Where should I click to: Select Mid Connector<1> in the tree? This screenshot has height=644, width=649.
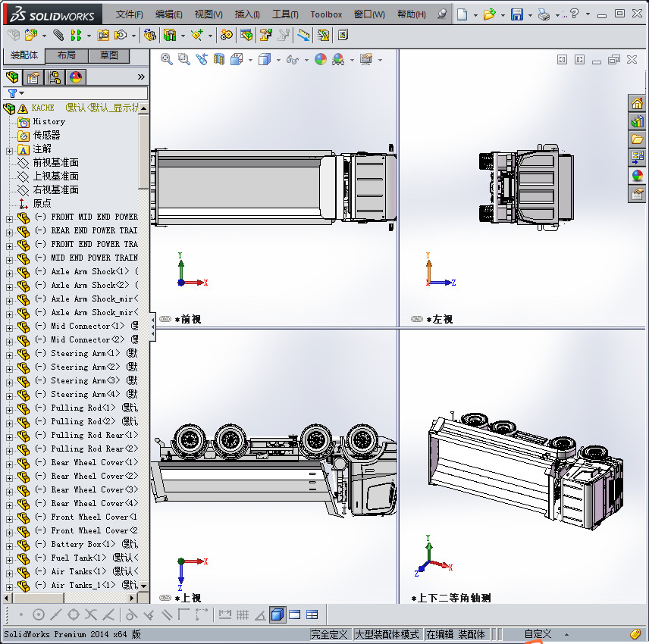[87, 326]
